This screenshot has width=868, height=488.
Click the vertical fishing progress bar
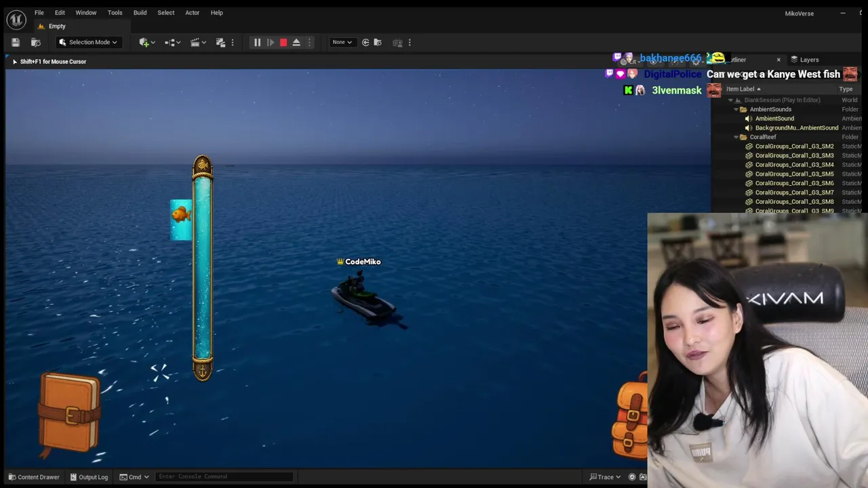click(x=202, y=268)
